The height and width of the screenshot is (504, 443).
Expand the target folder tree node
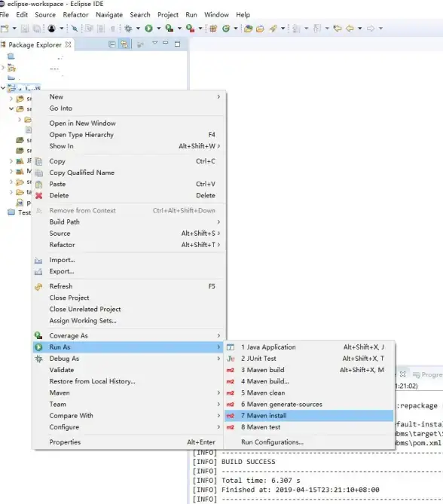[x=11, y=192]
